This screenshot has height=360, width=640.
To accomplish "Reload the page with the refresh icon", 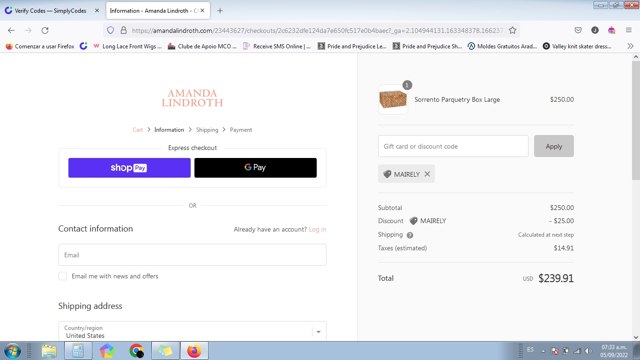I will (x=45, y=30).
